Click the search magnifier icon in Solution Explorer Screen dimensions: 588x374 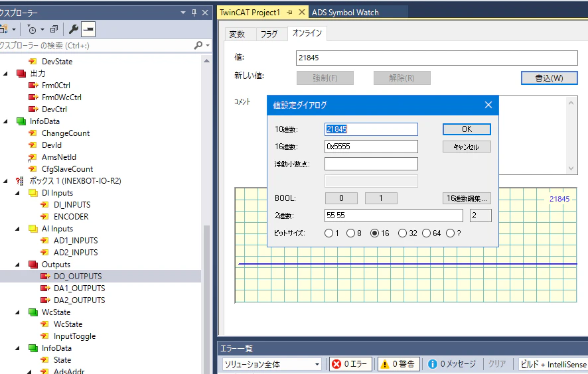[198, 45]
